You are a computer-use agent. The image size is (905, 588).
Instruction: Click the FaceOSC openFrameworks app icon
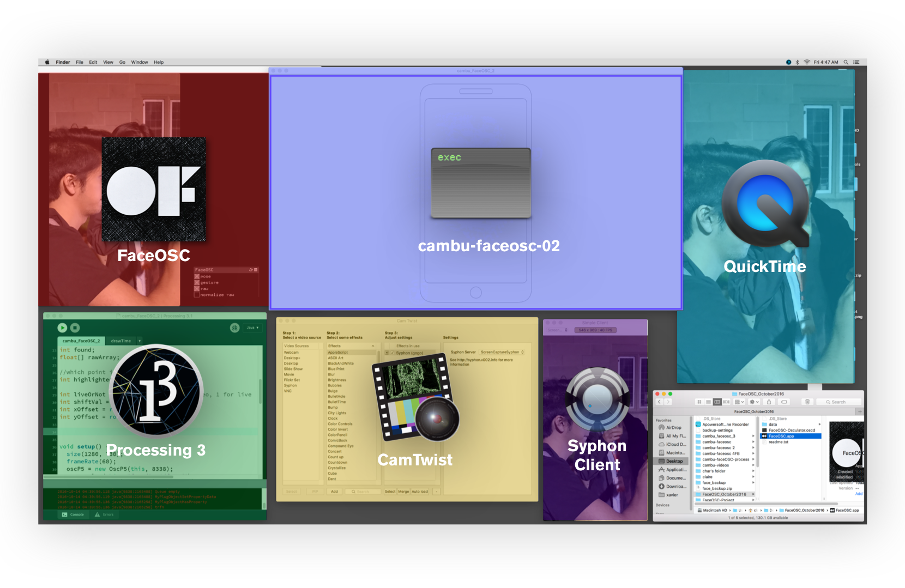(154, 189)
